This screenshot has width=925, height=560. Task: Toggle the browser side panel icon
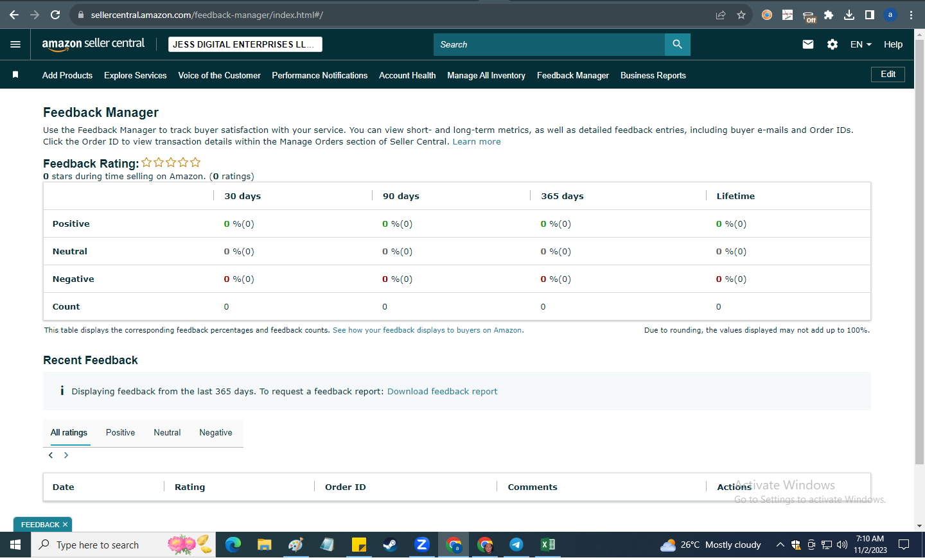coord(870,15)
